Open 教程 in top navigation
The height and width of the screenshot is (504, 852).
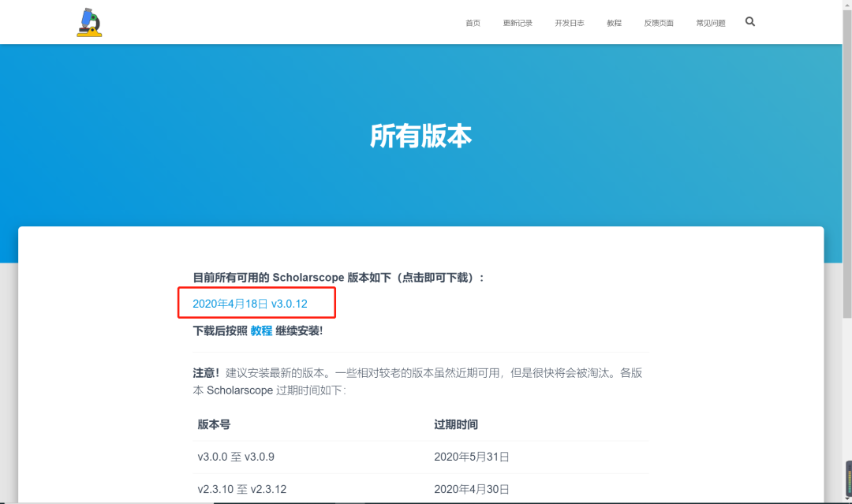click(614, 23)
